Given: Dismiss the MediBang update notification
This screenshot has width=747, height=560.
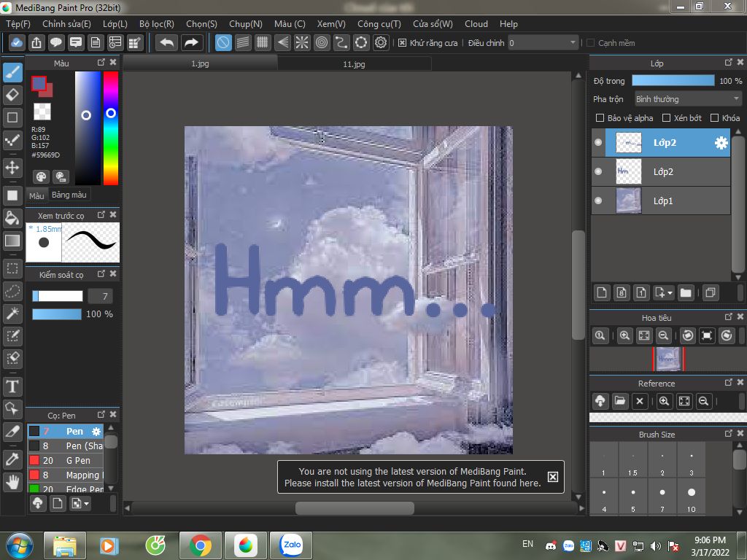Looking at the screenshot, I should tap(553, 477).
